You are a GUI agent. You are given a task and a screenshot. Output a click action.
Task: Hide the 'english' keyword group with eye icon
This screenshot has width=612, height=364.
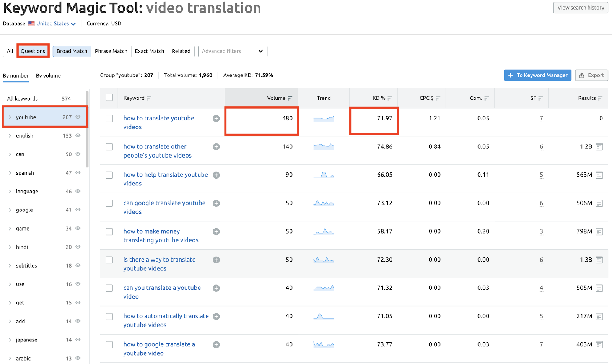tap(78, 136)
